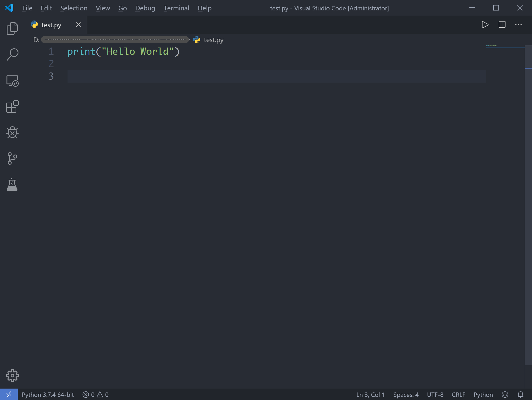The height and width of the screenshot is (400, 532).
Task: Open the Debug view with bug icon
Action: point(12,132)
